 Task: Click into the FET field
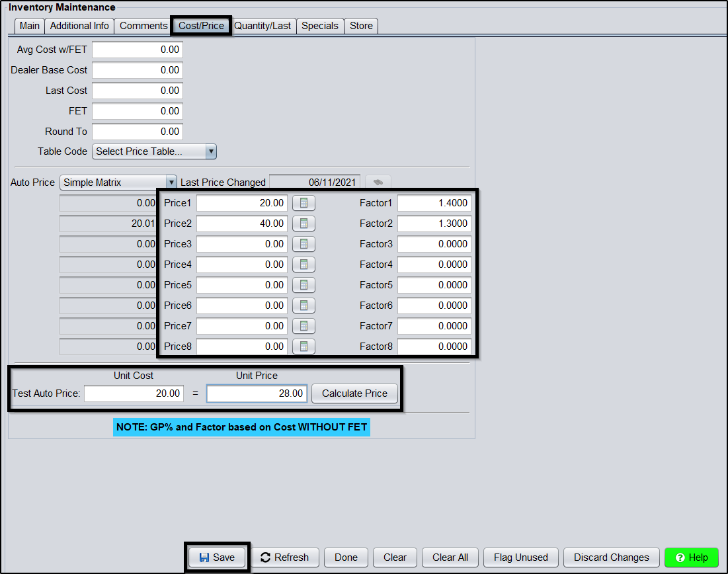[x=138, y=111]
